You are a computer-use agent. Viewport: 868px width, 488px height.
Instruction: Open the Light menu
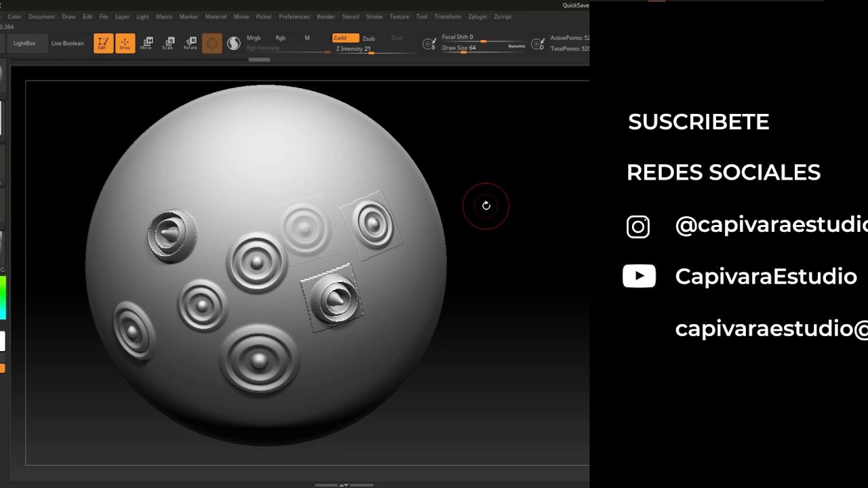142,16
